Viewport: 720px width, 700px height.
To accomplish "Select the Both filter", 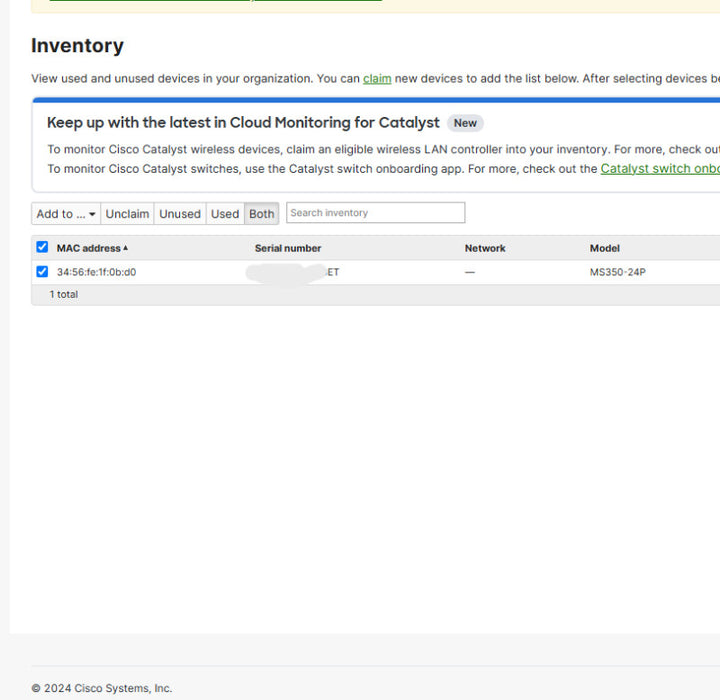I will click(x=262, y=214).
